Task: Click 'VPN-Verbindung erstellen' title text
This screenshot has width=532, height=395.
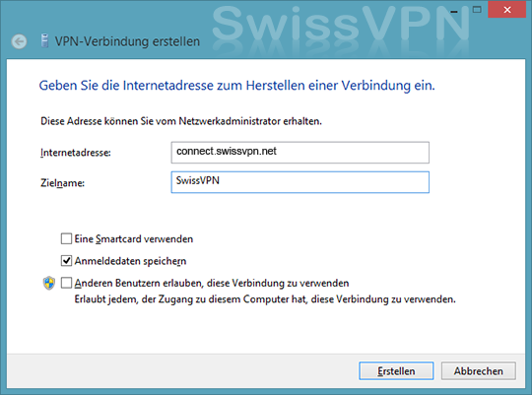Action: point(127,41)
